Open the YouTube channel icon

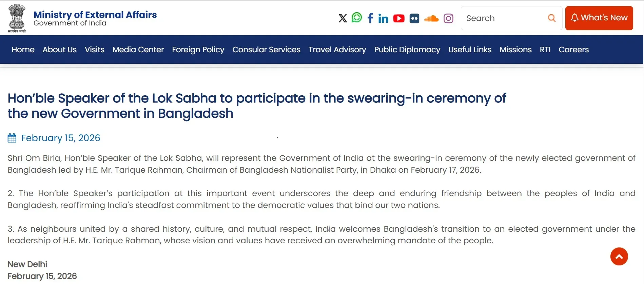399,18
